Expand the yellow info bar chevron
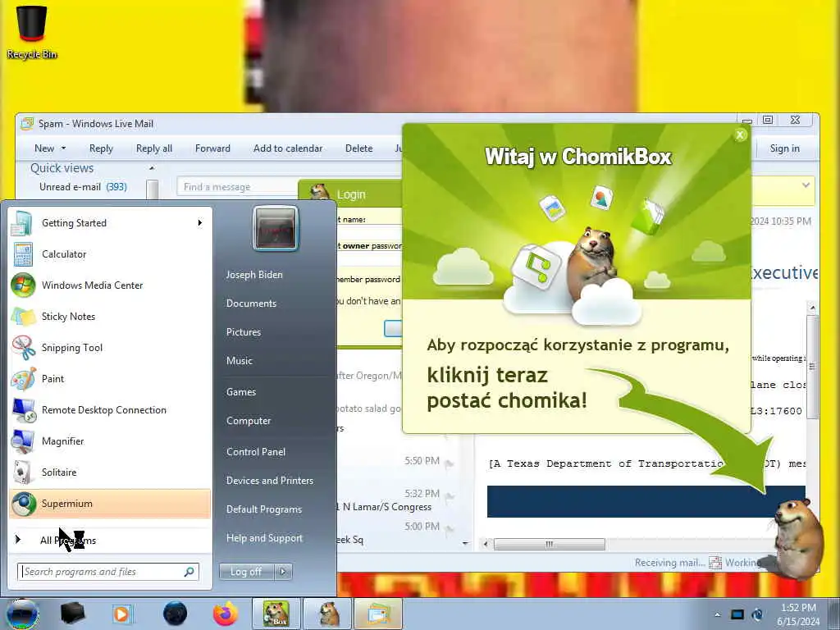This screenshot has height=630, width=840. pyautogui.click(x=806, y=185)
